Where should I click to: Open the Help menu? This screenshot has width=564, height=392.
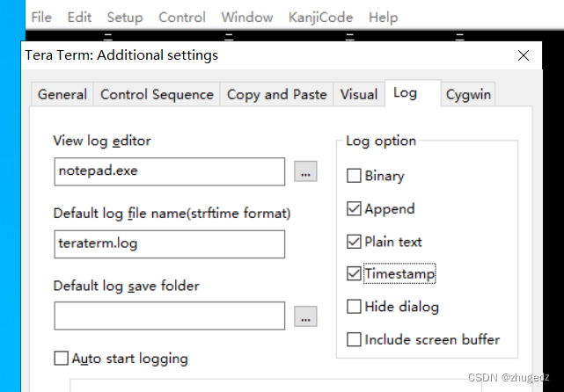383,17
